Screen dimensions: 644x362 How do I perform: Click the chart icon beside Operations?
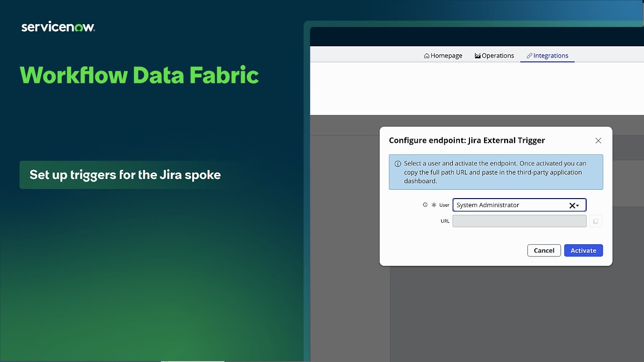pyautogui.click(x=476, y=55)
